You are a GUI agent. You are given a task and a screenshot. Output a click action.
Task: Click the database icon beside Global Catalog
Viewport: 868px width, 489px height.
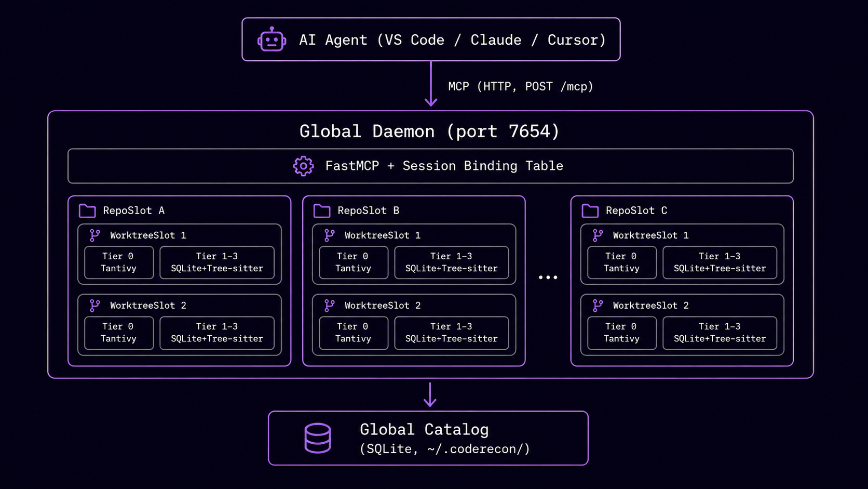(318, 438)
